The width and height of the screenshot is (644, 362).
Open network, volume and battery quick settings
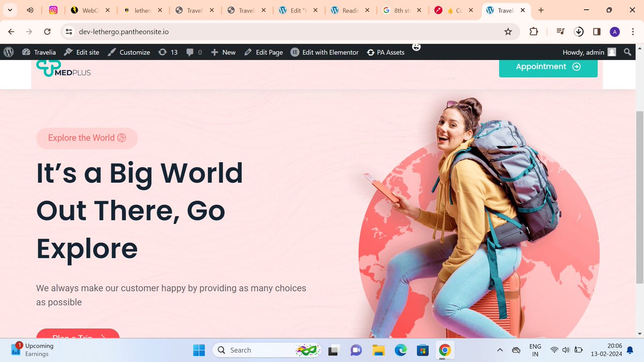click(x=566, y=350)
